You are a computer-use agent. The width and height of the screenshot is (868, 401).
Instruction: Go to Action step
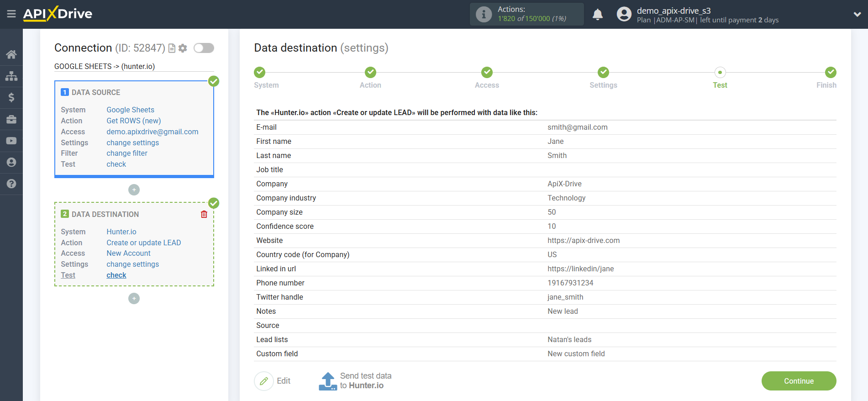[370, 72]
